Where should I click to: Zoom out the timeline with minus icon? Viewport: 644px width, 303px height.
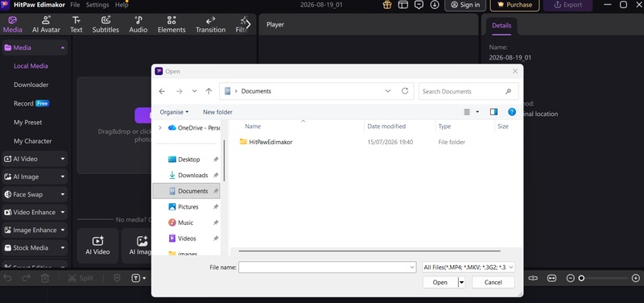[570, 278]
